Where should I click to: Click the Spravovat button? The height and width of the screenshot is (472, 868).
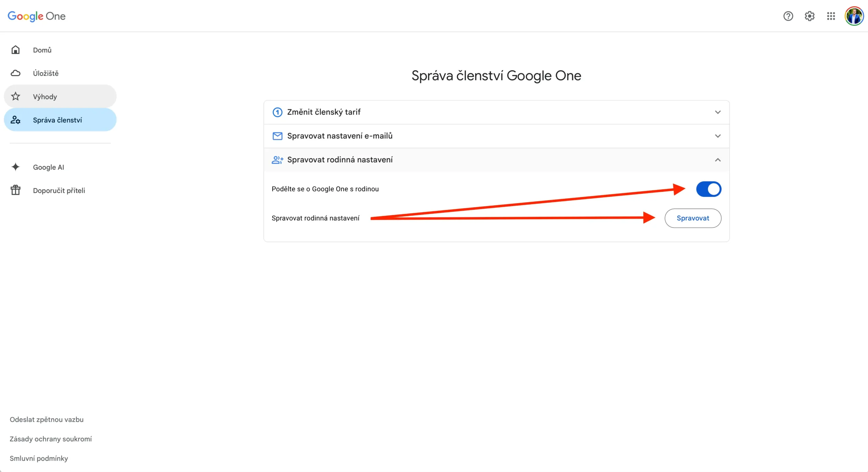click(693, 218)
